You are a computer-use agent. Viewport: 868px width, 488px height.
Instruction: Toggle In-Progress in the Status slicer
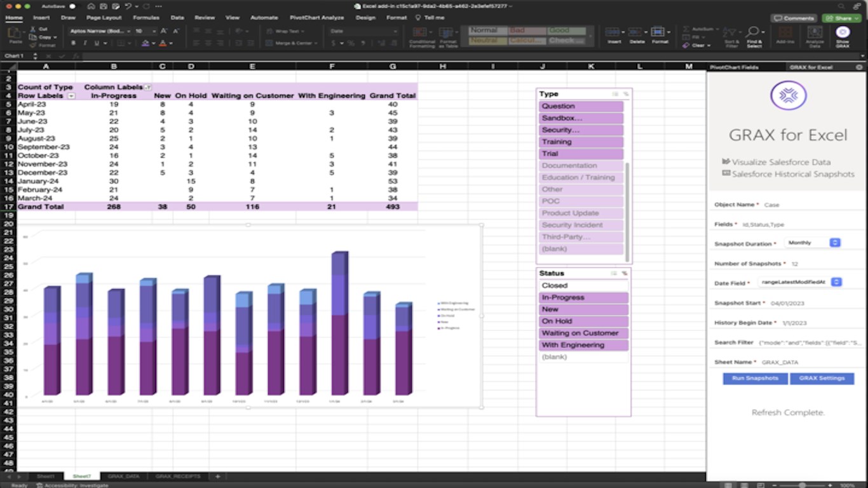tap(584, 297)
